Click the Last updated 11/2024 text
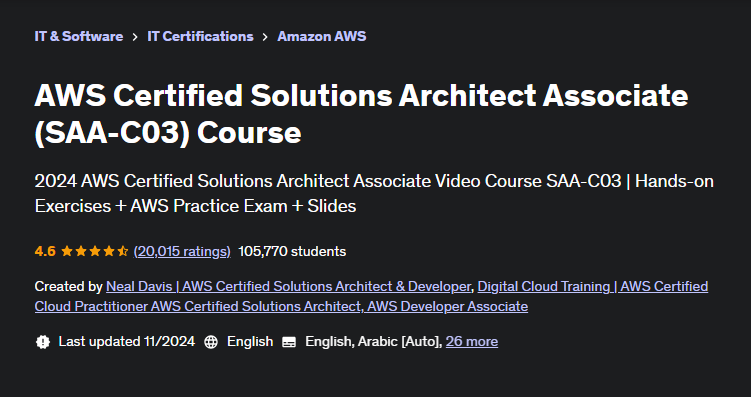Screen dimensions: 751x397 [x=126, y=341]
